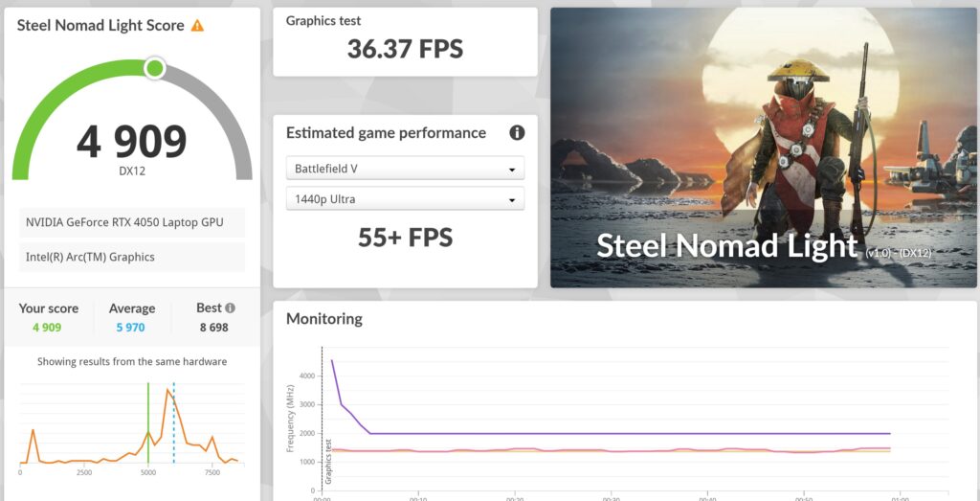Screen dimensions: 980x501
Task: Open the 1440p Ultra resolution dropdown
Action: (x=405, y=199)
